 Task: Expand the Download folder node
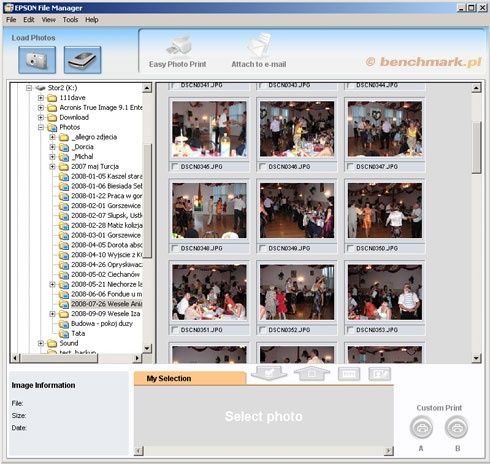[41, 117]
